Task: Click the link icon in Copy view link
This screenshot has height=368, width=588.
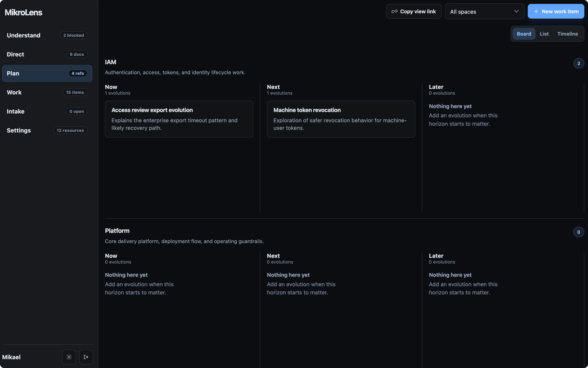Action: (394, 11)
